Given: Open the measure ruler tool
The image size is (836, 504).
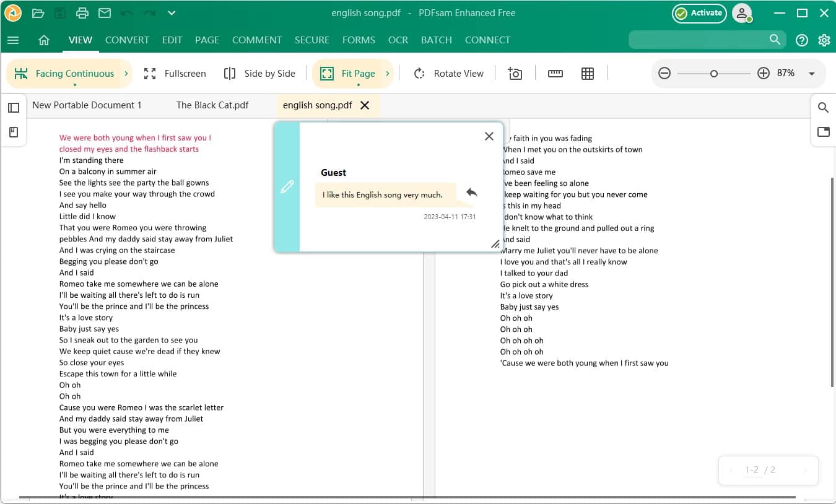Looking at the screenshot, I should pyautogui.click(x=555, y=73).
